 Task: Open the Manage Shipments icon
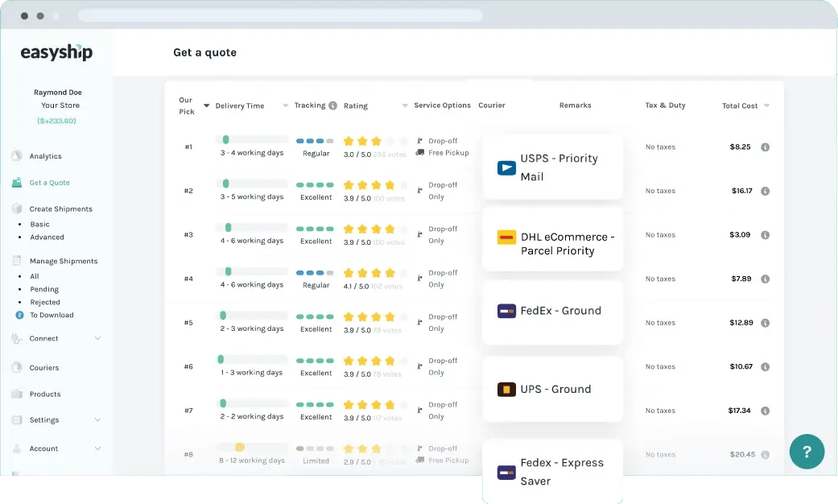[x=19, y=261]
